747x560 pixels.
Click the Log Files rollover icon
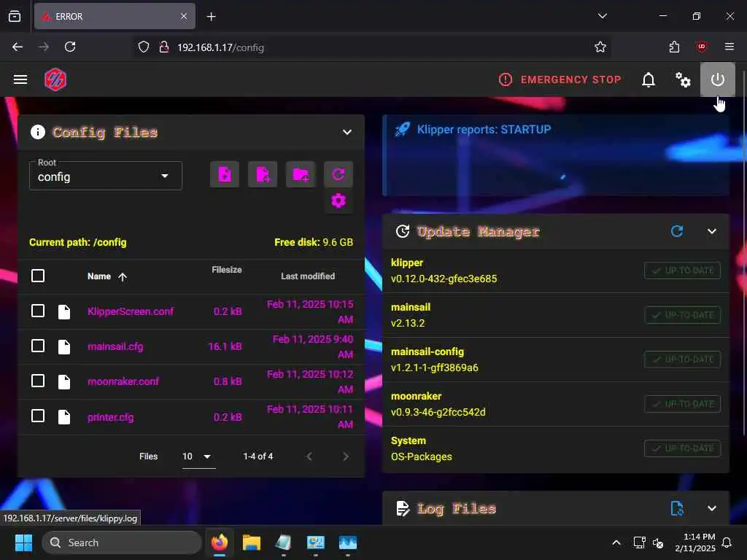(x=677, y=508)
